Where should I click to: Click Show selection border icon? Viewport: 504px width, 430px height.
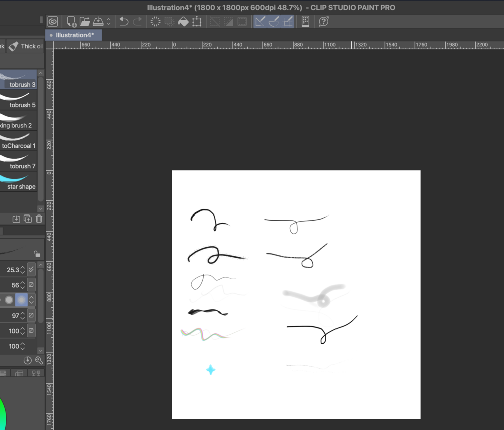[242, 21]
